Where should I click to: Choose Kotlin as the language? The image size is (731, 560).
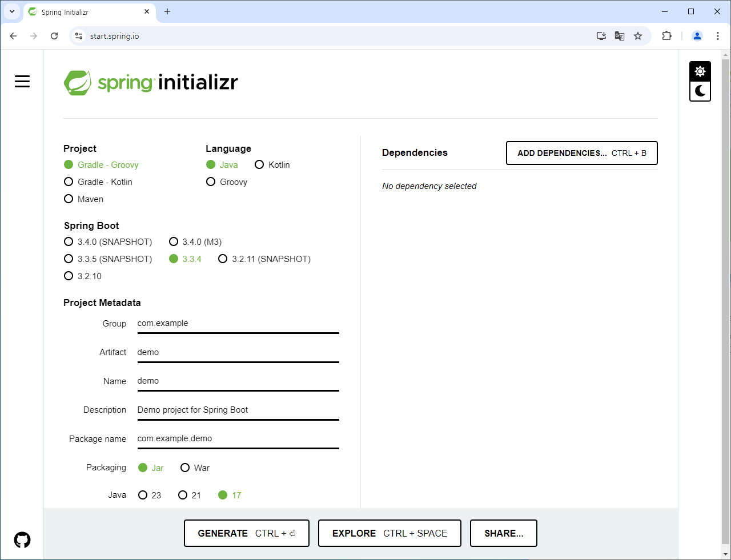click(x=260, y=164)
